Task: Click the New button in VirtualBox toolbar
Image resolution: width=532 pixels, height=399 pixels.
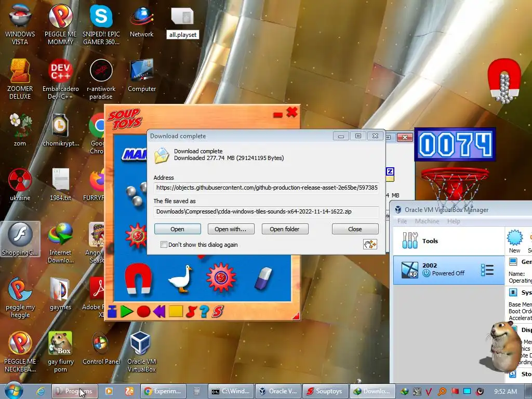Action: (515, 242)
